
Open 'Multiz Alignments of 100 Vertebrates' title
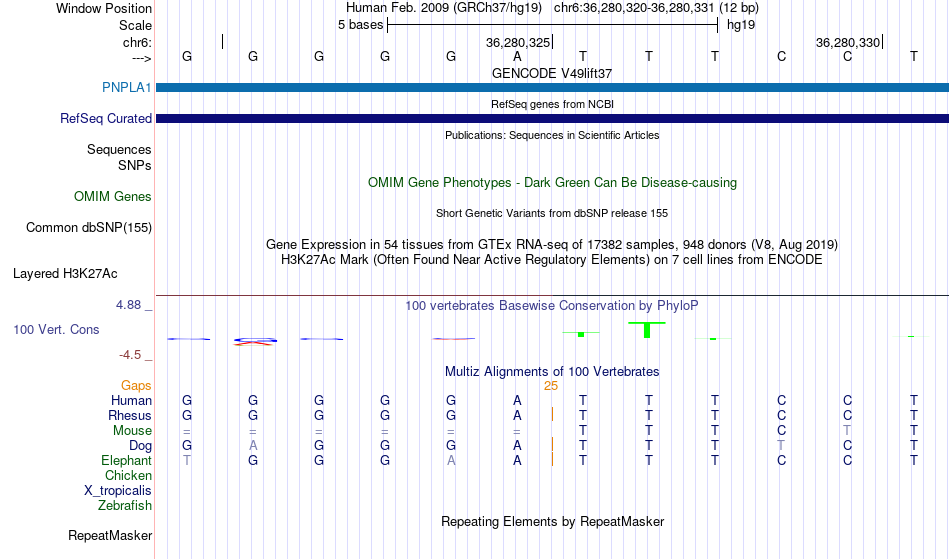[x=552, y=371]
